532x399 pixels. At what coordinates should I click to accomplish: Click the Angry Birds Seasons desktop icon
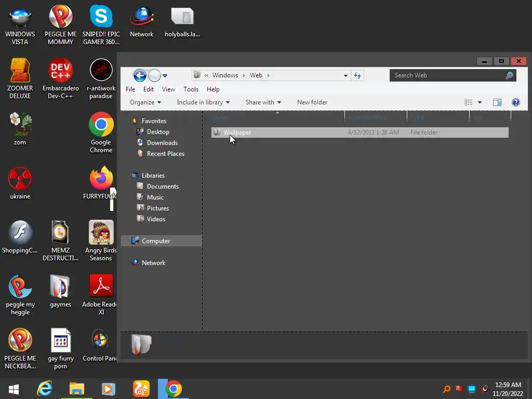[x=101, y=241]
